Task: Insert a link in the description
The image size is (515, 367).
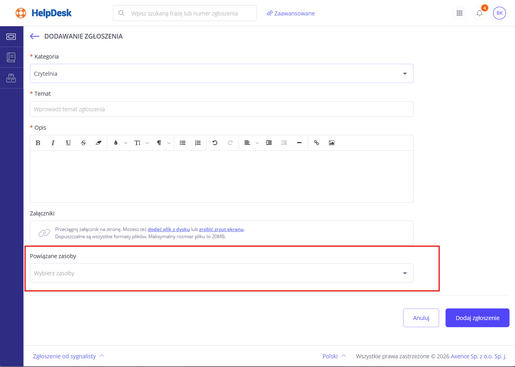Action: [316, 143]
